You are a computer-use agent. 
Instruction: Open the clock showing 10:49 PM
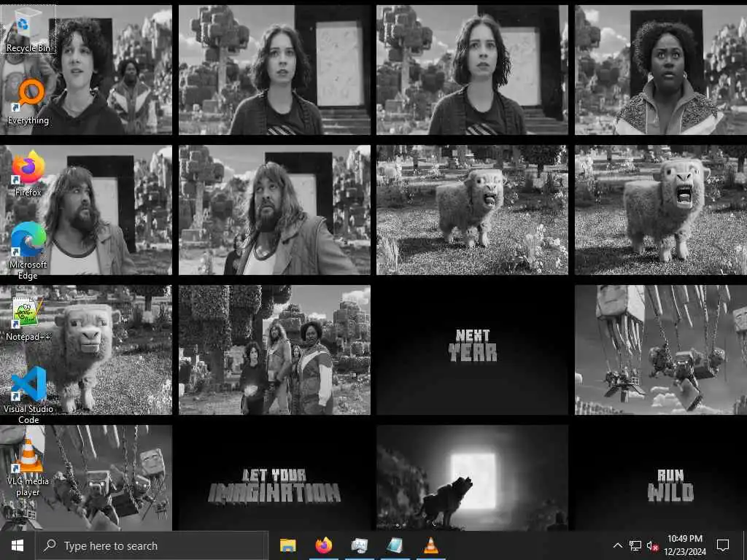pos(685,545)
